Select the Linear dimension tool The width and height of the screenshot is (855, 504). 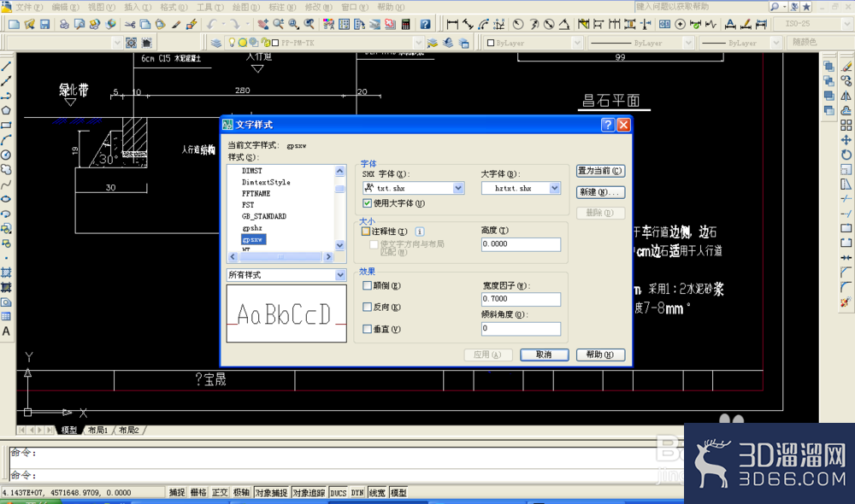(452, 24)
